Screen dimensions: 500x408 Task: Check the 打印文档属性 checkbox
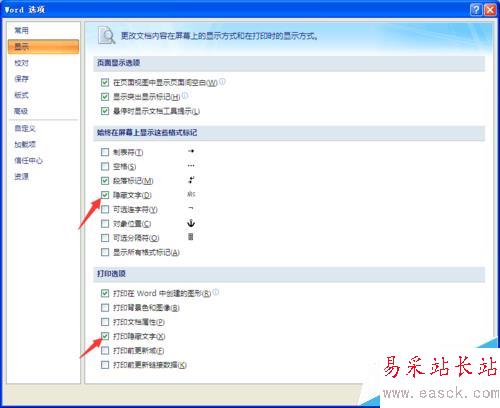point(105,322)
